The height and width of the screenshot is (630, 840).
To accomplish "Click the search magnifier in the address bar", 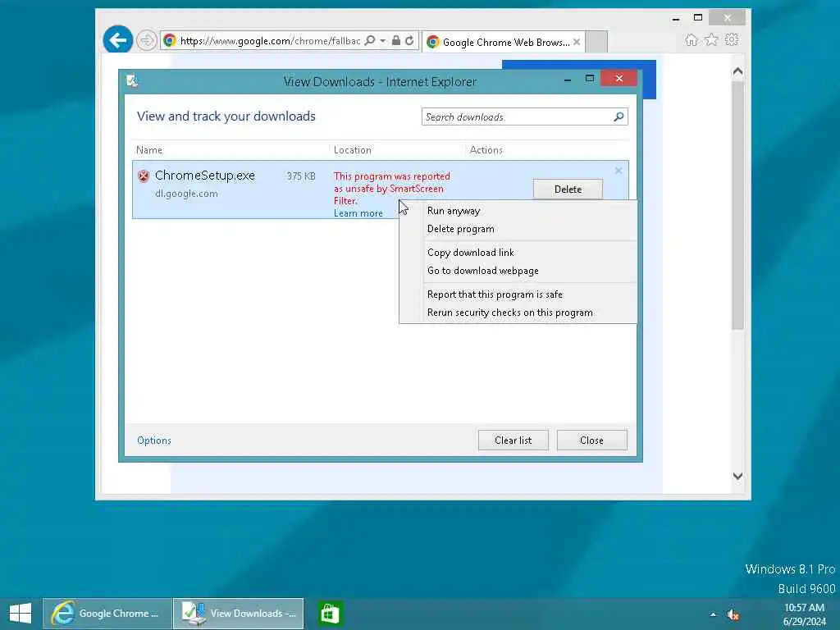I will pos(370,41).
